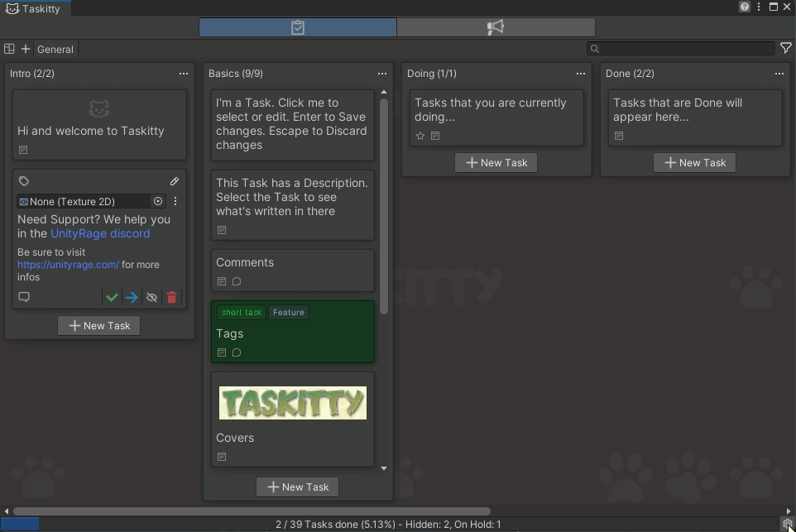Open settings gear in status bar
The image size is (796, 532).
(787, 524)
